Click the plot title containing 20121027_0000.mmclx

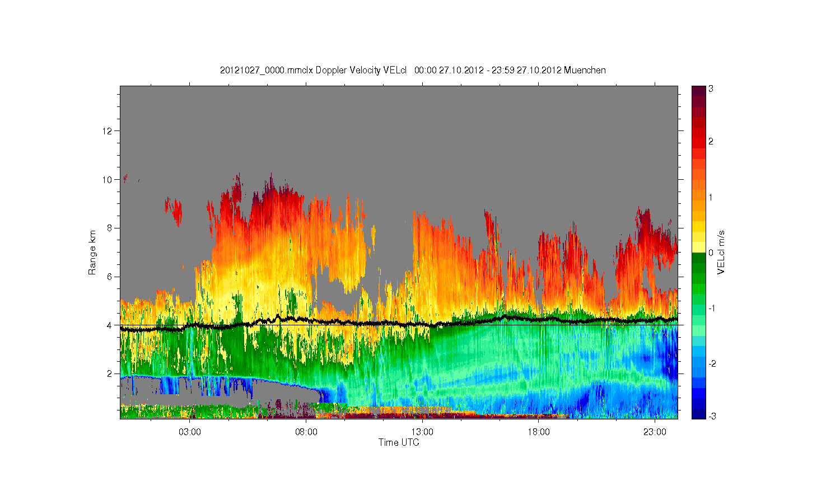pos(413,70)
